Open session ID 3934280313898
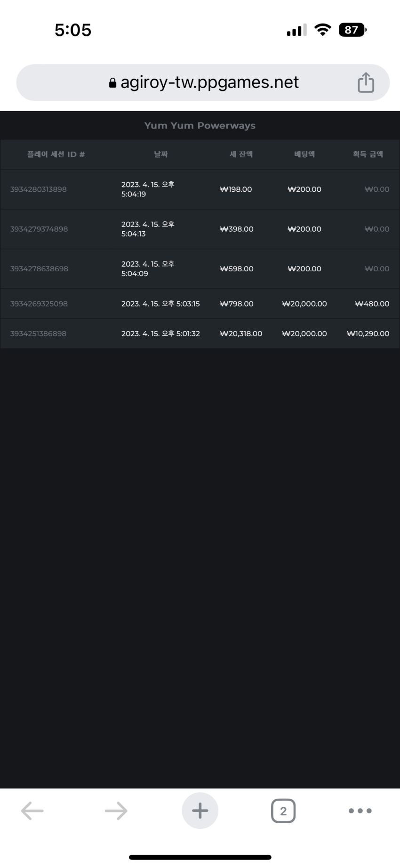Screen dimensions: 400x868 [x=39, y=189]
